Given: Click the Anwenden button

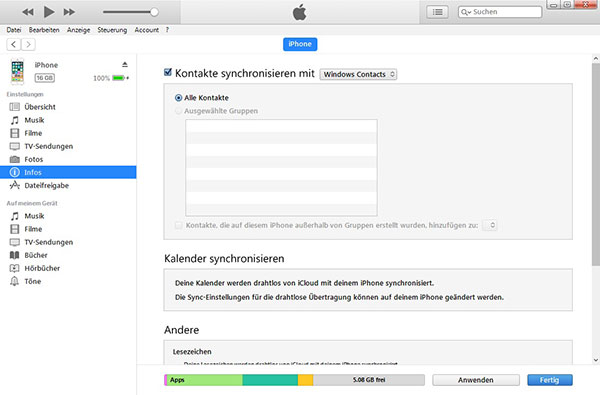Looking at the screenshot, I should [x=476, y=380].
